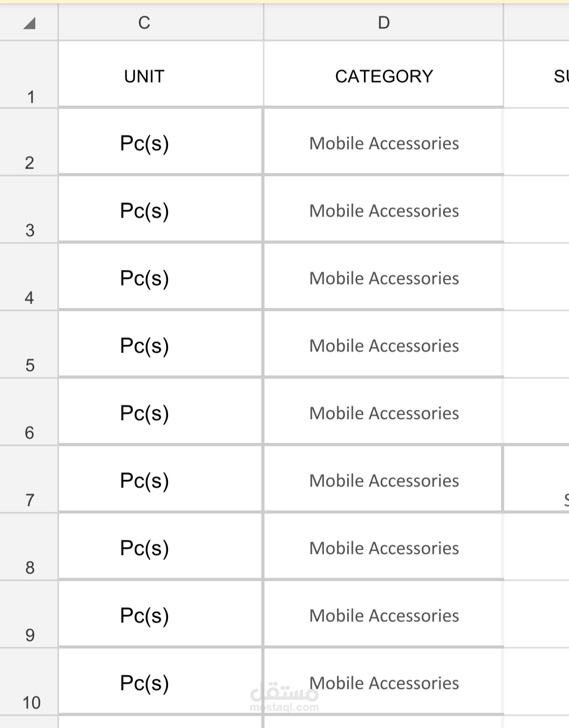The width and height of the screenshot is (569, 728).
Task: Select Mobile Accessories cell in row 5
Action: (x=384, y=344)
